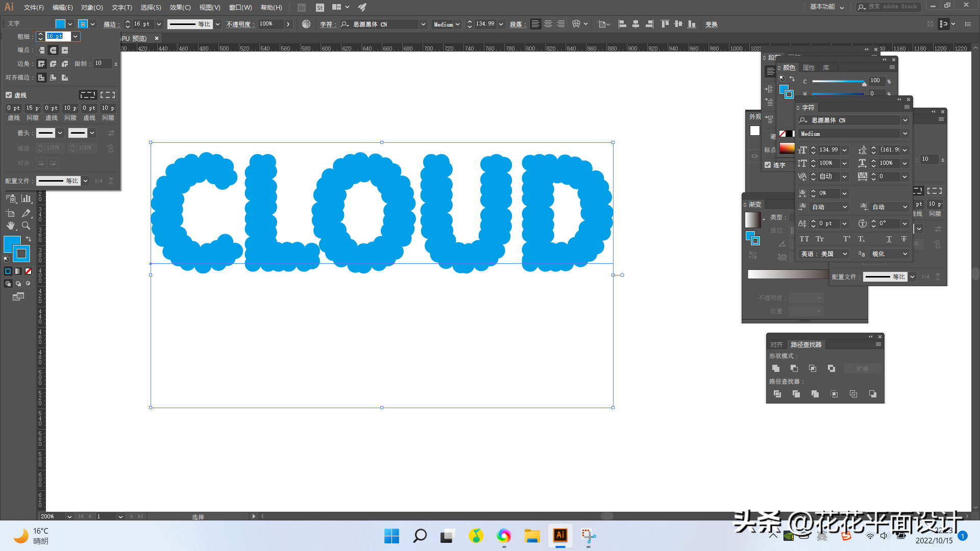Viewport: 980px width, 551px height.
Task: Open the 效果(C) menu
Action: point(180,7)
